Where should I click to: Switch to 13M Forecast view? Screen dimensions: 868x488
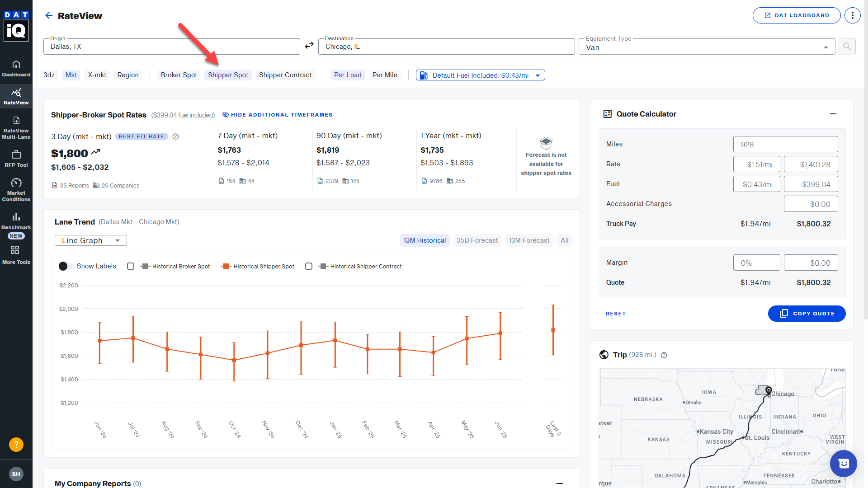pos(529,240)
